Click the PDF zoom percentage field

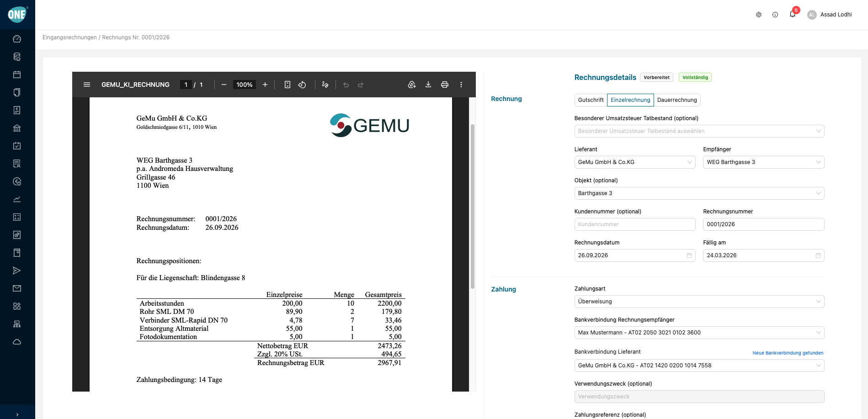[245, 85]
